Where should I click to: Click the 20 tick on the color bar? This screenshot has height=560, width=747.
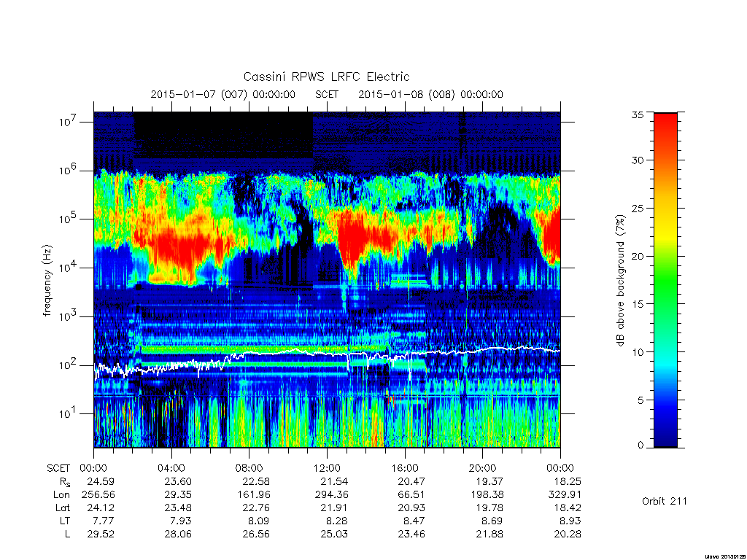click(638, 256)
